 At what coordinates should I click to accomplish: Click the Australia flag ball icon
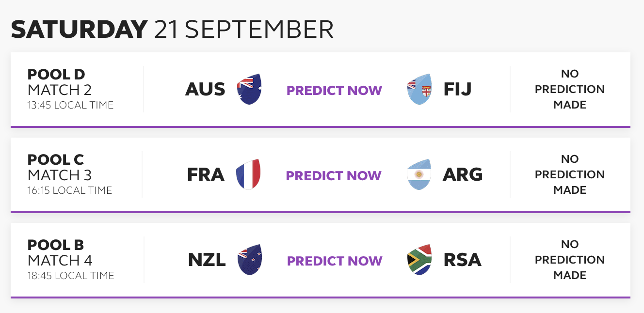coord(249,90)
